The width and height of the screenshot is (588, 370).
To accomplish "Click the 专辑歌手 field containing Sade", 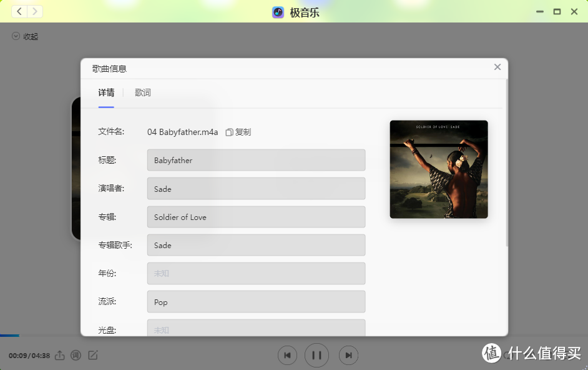I will coord(256,245).
